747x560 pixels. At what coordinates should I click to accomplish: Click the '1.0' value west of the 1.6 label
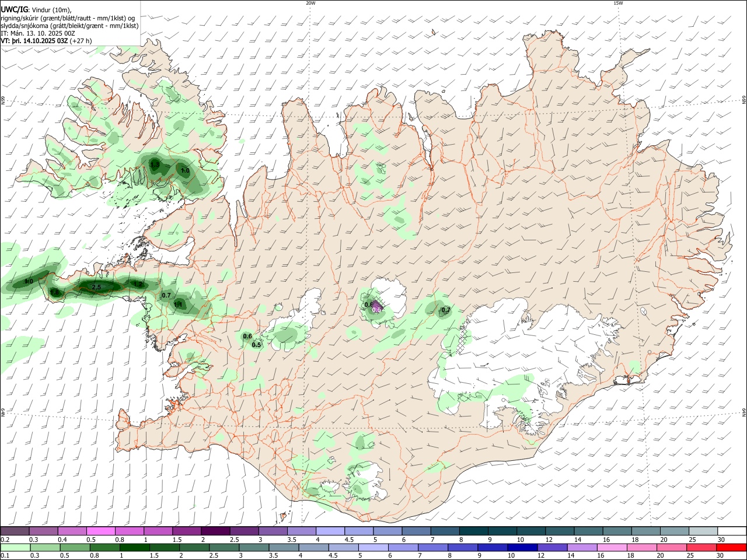coord(28,282)
